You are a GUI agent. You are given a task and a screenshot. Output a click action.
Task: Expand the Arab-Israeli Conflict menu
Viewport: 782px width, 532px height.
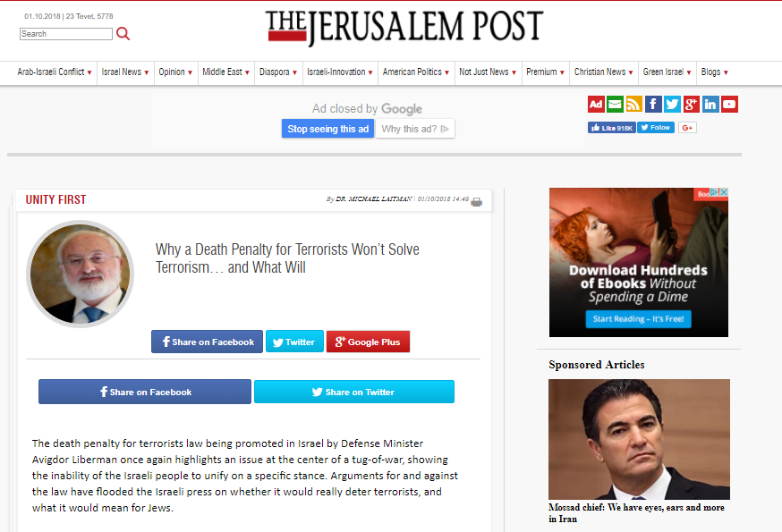click(55, 72)
